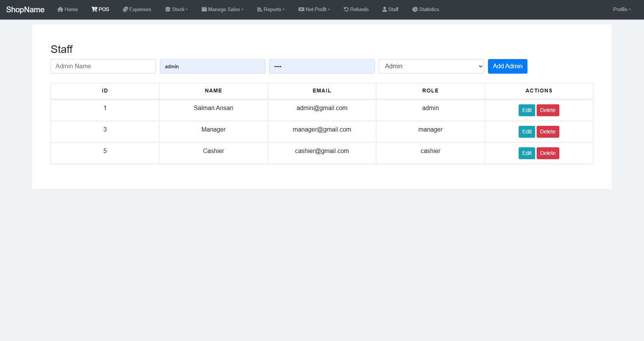Click the Statistics pie chart icon
Image resolution: width=644 pixels, height=341 pixels.
415,9
